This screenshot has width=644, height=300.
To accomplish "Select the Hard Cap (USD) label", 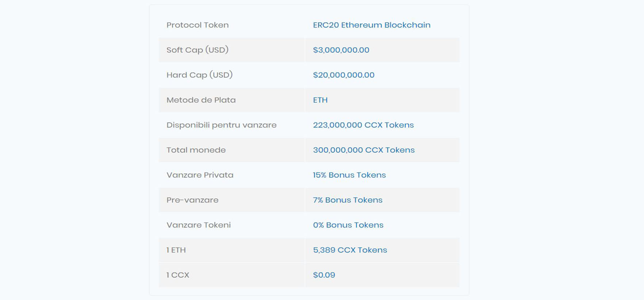I will point(200,75).
